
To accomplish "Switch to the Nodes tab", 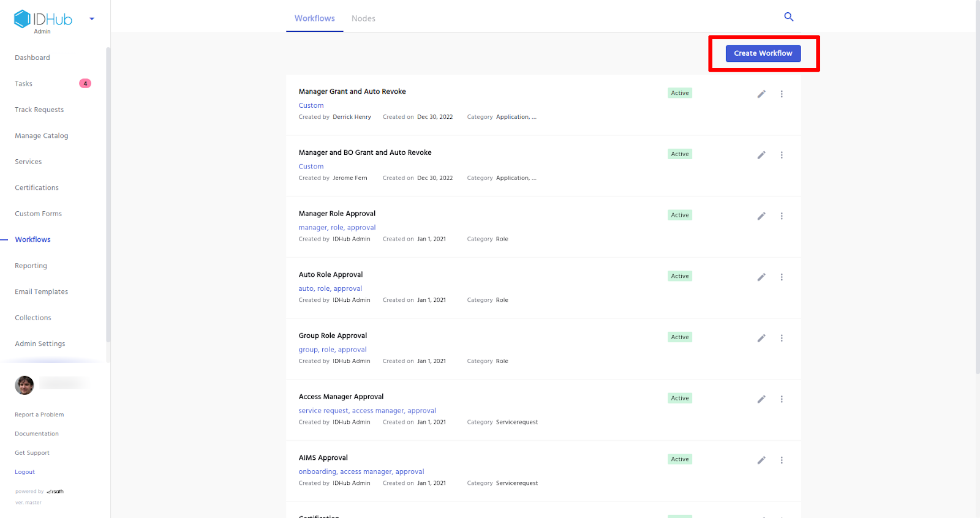I will (x=363, y=18).
